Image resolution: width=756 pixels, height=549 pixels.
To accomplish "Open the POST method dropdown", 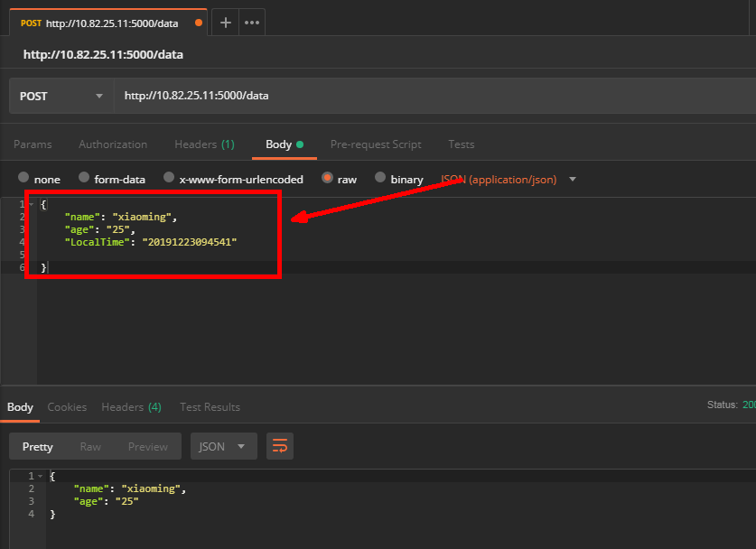I will pos(61,96).
